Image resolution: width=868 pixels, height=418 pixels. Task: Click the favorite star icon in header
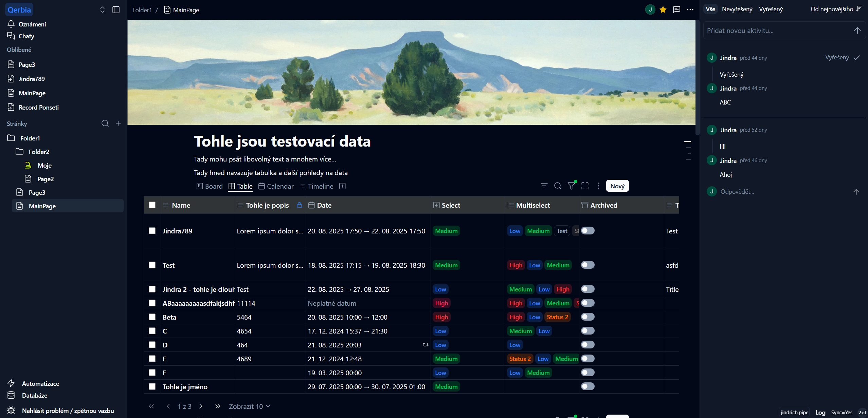click(x=663, y=10)
